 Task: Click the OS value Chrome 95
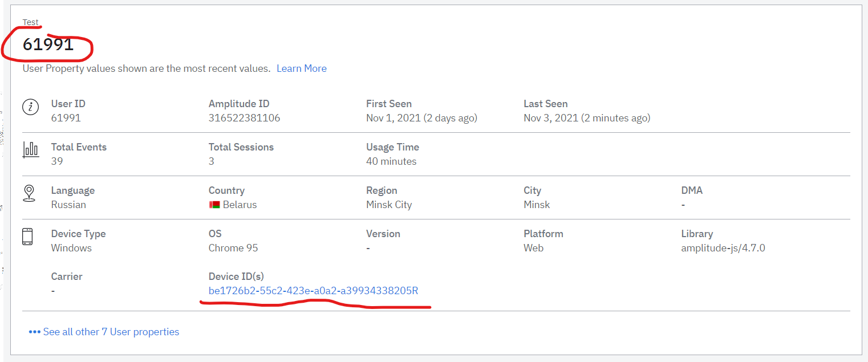233,248
